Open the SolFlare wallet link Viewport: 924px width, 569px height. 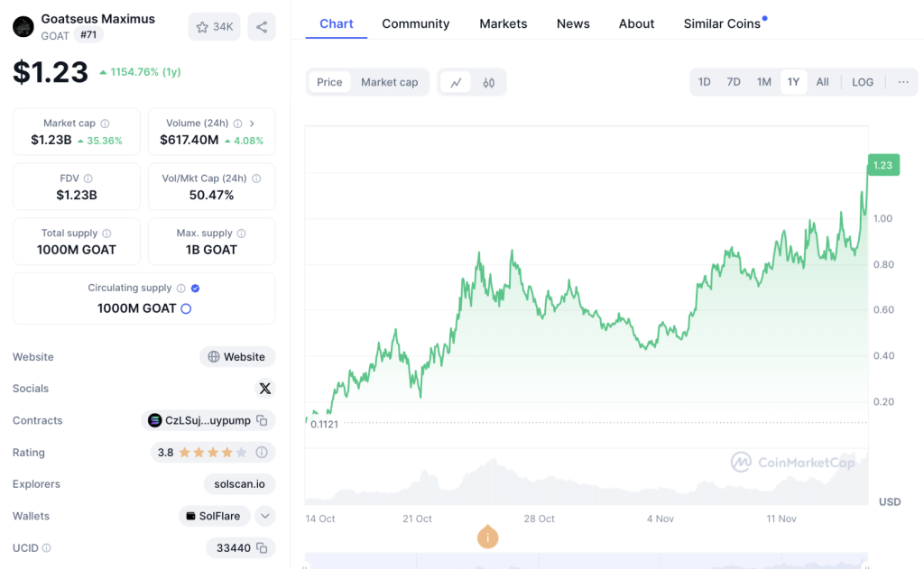(214, 516)
